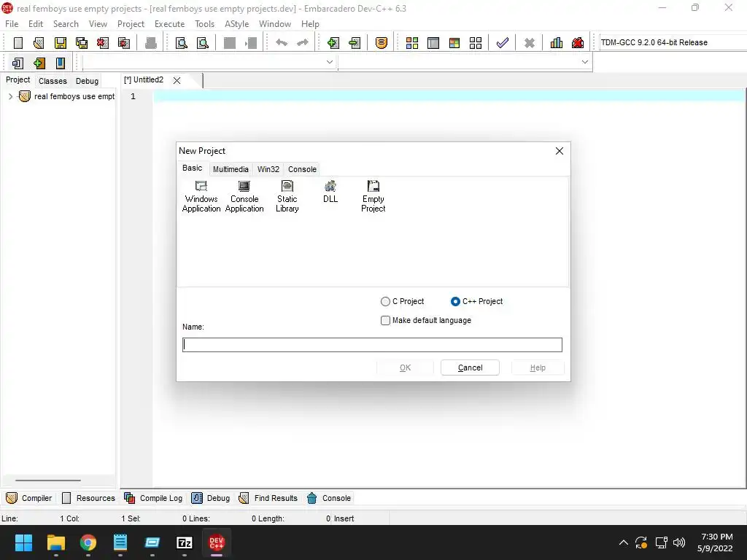This screenshot has width=747, height=560.
Task: Click the Save All toolbar icon
Action: (x=82, y=43)
